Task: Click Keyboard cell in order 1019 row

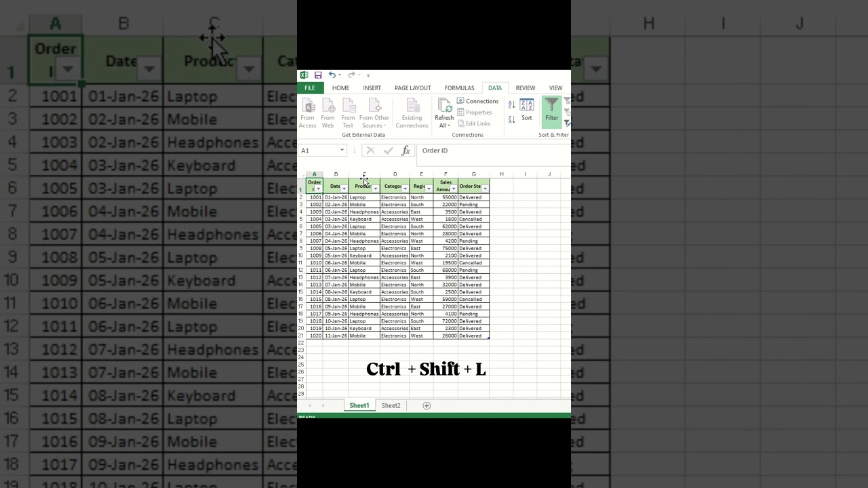Action: (364, 329)
